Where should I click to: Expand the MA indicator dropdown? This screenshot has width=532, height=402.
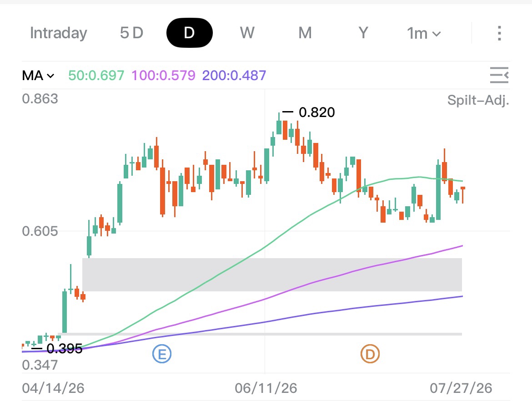[x=38, y=76]
